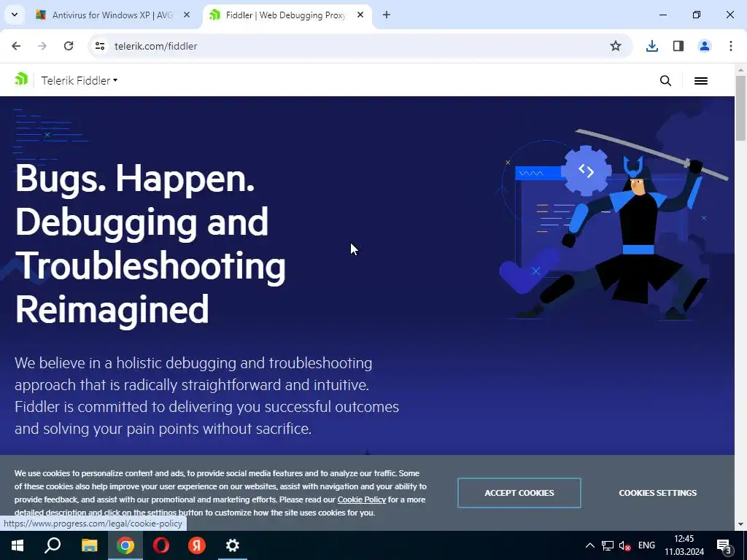
Task: Click the muted volume tray icon
Action: pyautogui.click(x=624, y=545)
